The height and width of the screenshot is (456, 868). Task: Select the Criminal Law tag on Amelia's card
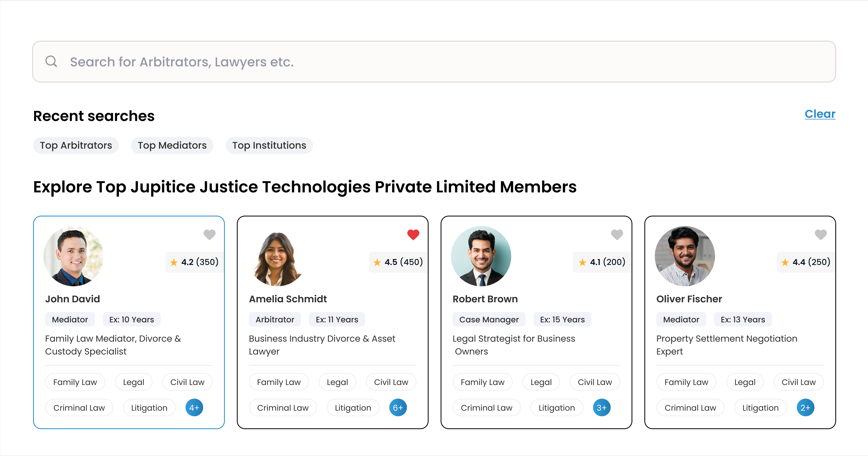click(283, 407)
